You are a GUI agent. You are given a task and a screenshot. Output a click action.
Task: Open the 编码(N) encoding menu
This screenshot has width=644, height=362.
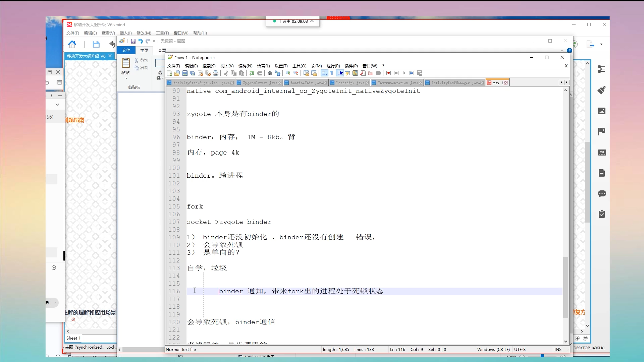[245, 66]
